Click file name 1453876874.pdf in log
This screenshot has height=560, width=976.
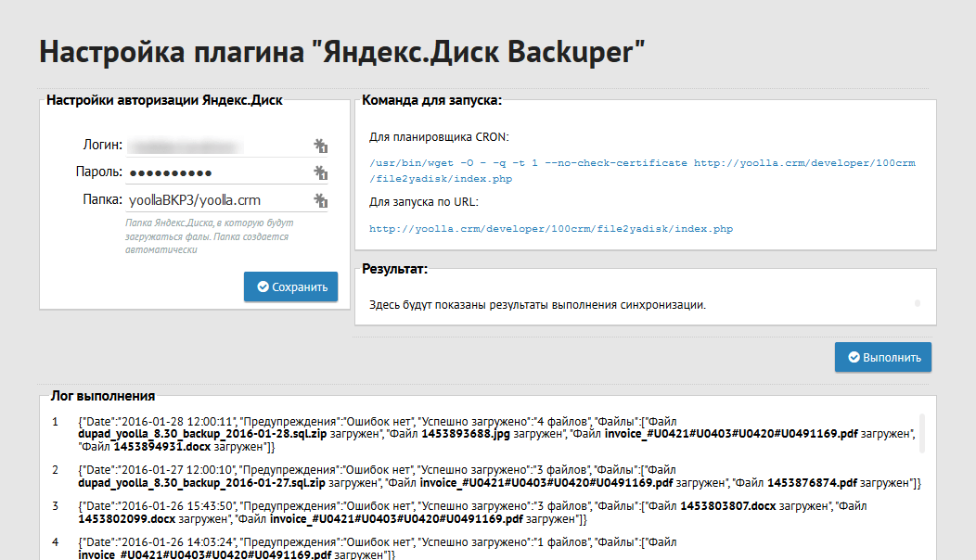[813, 483]
